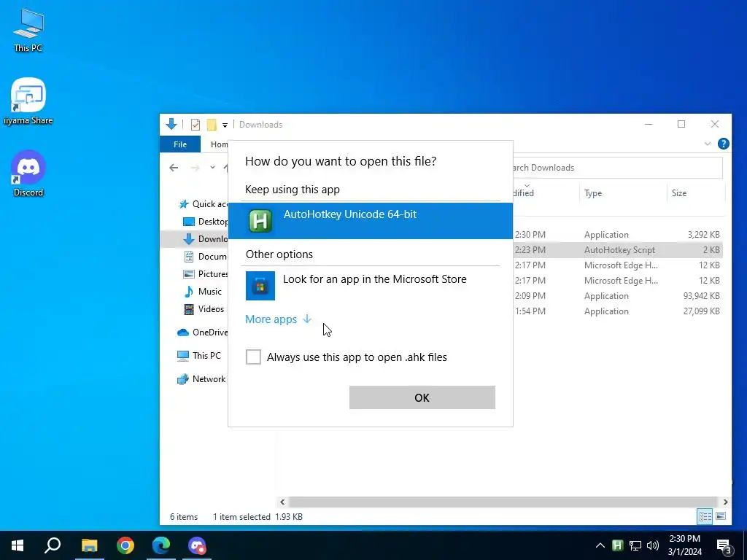Select OneDrive in navigation pane
747x560 pixels.
coord(203,332)
